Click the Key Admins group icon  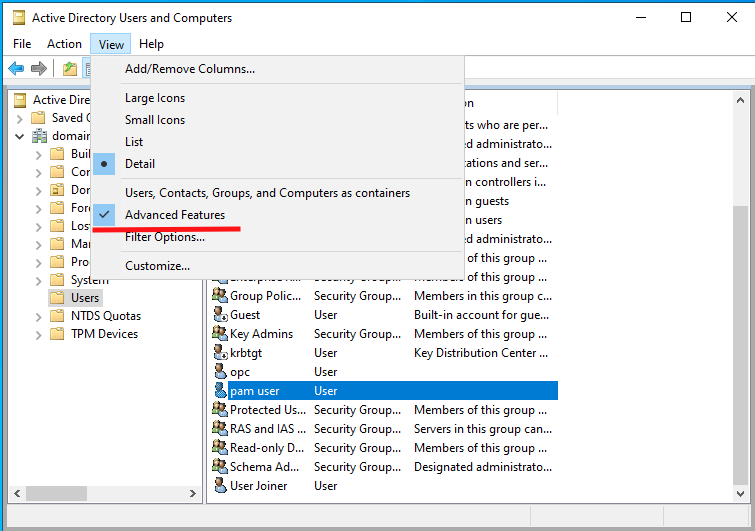pyautogui.click(x=220, y=333)
